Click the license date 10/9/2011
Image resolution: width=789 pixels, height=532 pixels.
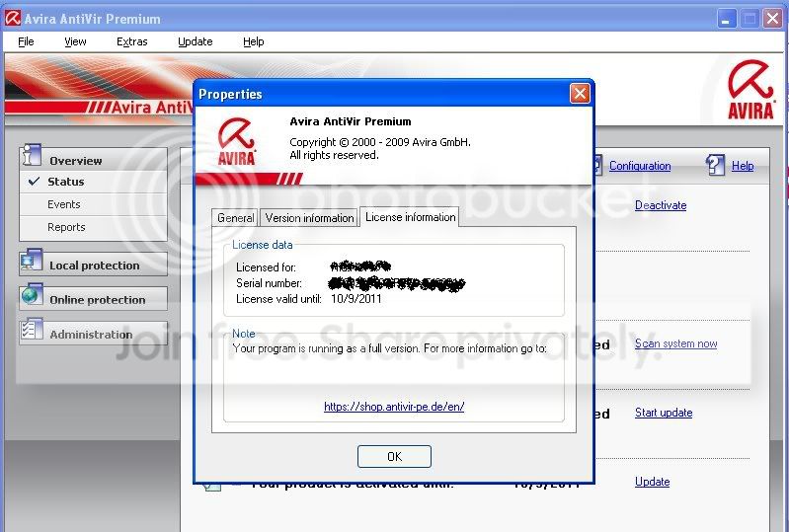point(355,299)
